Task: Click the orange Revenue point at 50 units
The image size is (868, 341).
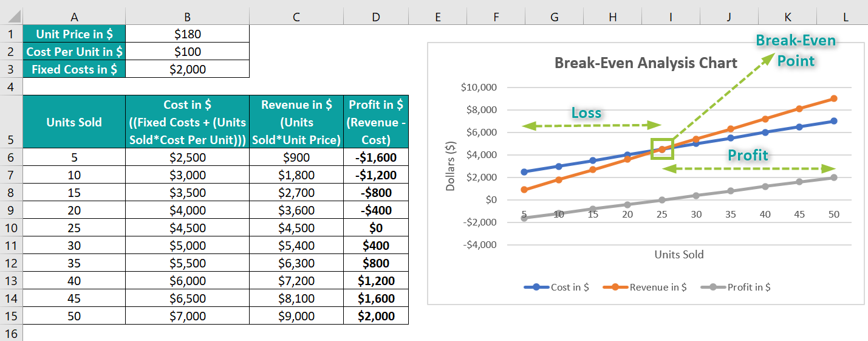Action: point(834,98)
